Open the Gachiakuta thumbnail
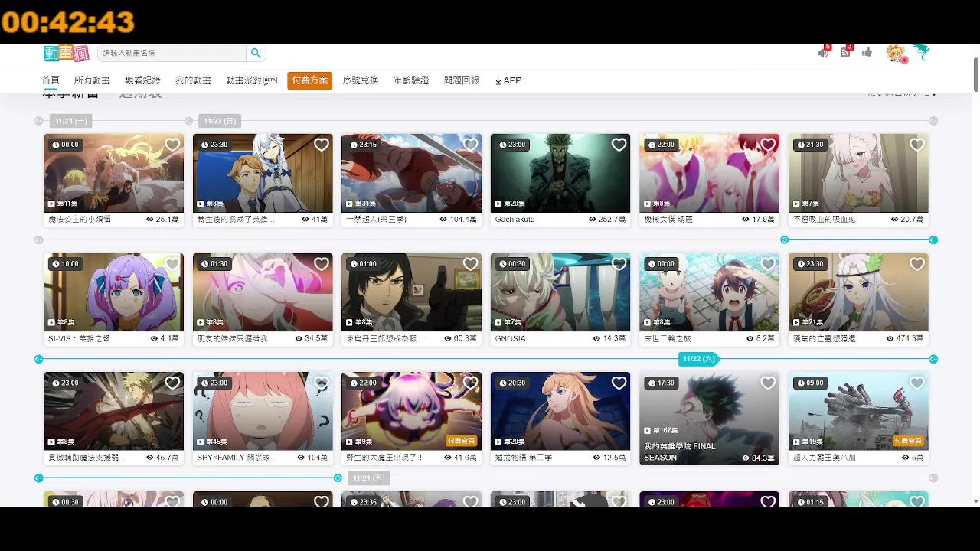Image resolution: width=980 pixels, height=551 pixels. [560, 173]
